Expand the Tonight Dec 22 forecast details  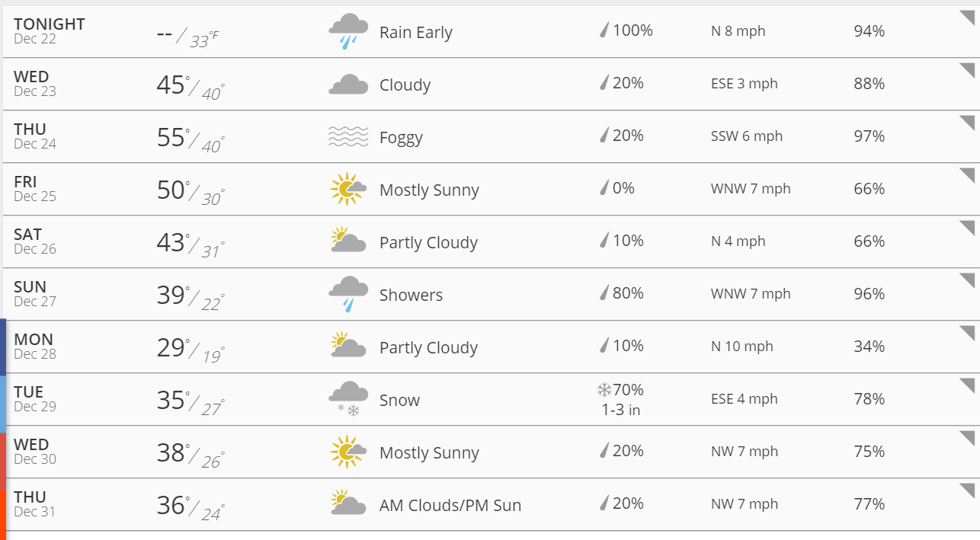967,18
